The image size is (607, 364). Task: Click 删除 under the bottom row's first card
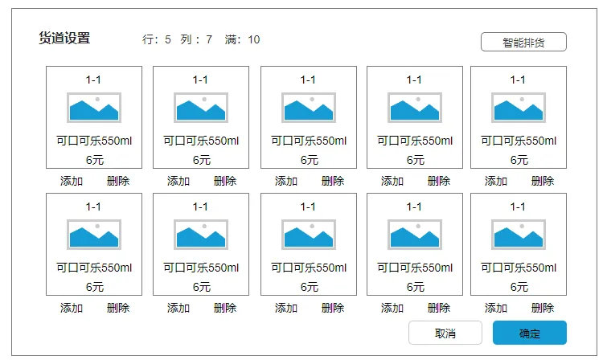(118, 308)
